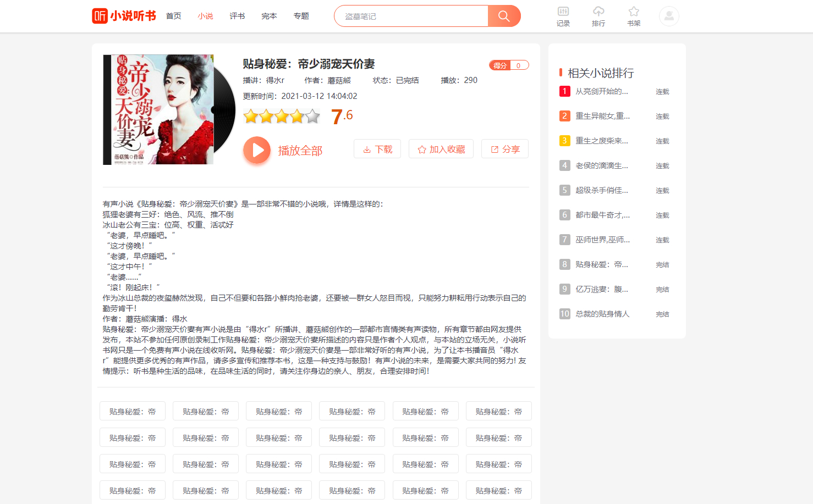Open rank 7 巫师世界,巫师...
The image size is (813, 504).
point(603,240)
